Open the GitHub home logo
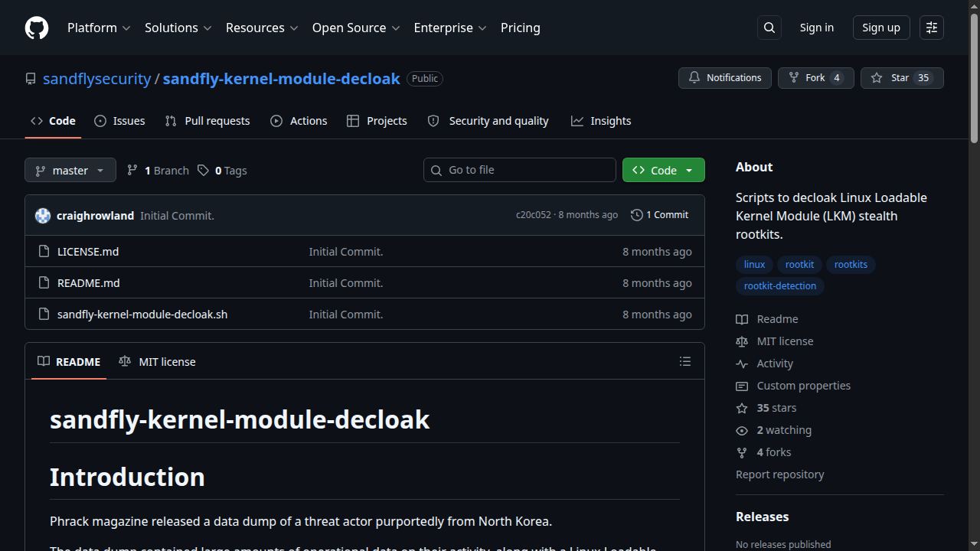Viewport: 980px width, 551px height. 37,28
